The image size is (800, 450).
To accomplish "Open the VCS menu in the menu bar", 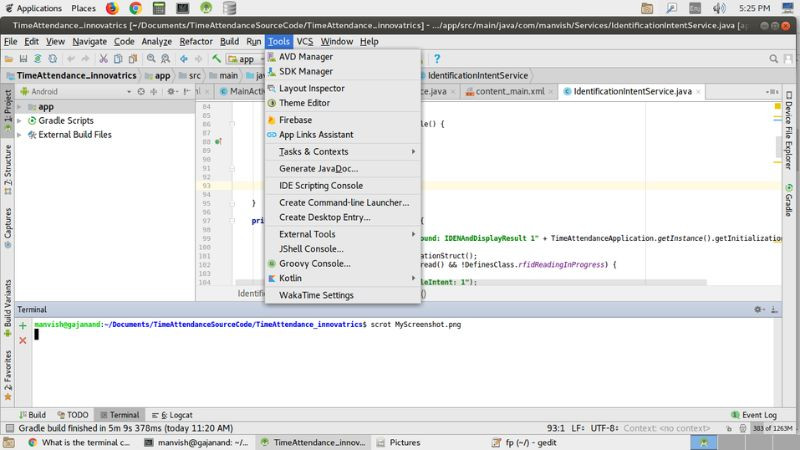I will [305, 42].
